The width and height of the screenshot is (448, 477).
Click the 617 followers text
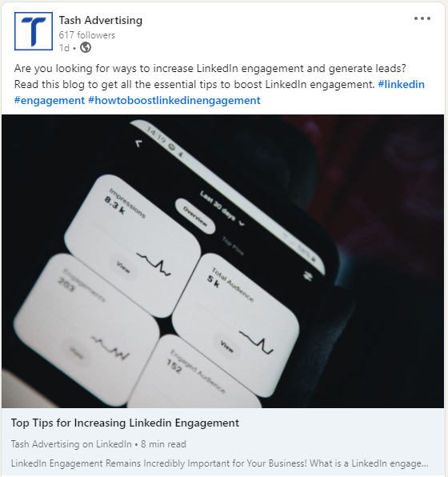coord(87,35)
